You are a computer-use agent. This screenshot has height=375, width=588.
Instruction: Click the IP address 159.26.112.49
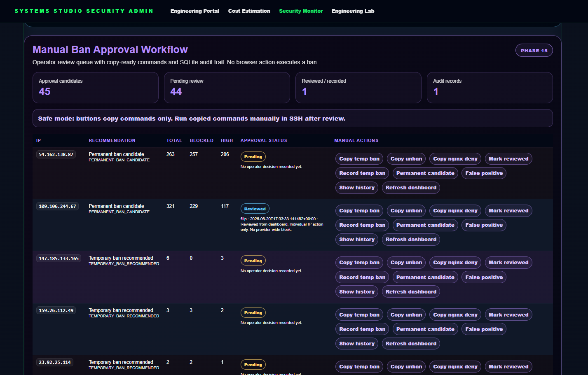tap(56, 311)
